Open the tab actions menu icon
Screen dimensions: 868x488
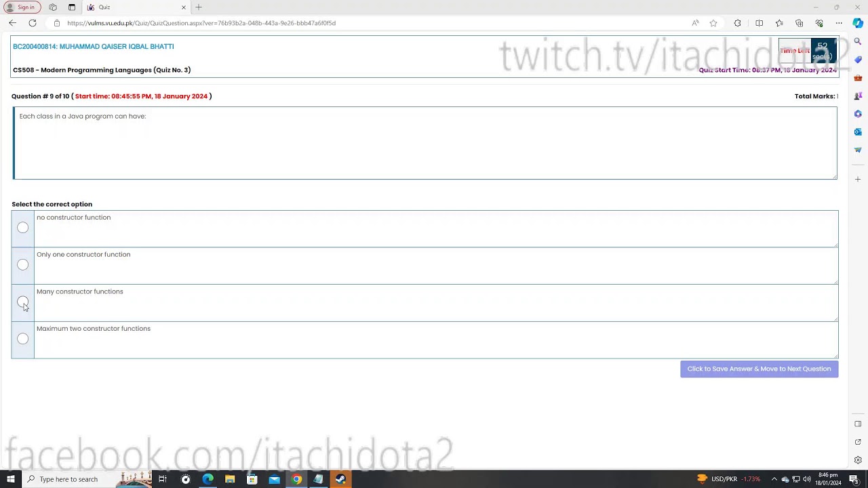[x=72, y=7]
